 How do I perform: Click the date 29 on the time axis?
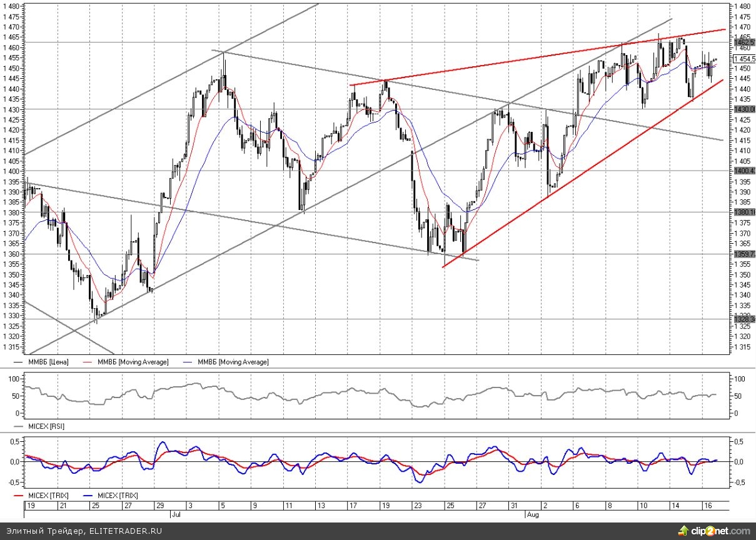point(159,505)
